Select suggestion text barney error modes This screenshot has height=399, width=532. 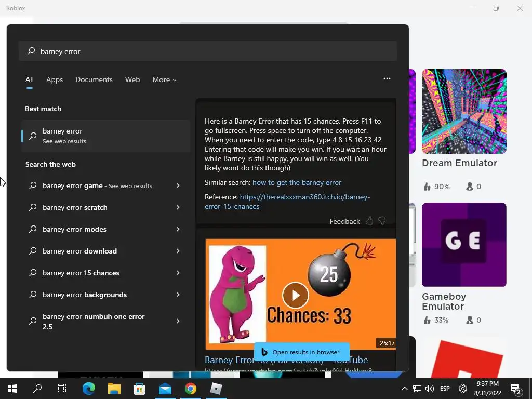(75, 229)
